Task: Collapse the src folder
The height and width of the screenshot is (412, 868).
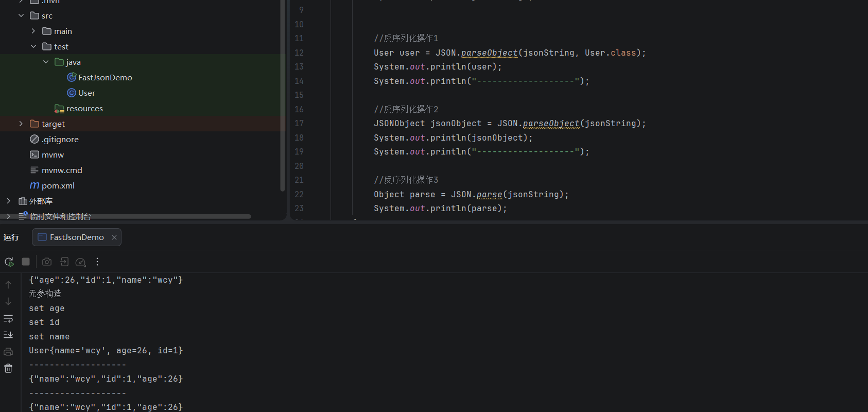Action: coord(21,15)
